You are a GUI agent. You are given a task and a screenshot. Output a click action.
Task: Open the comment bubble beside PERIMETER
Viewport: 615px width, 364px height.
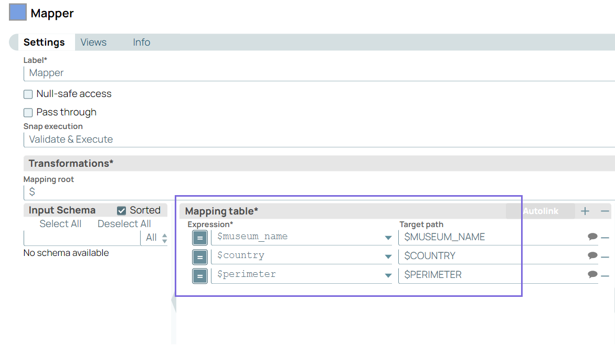[592, 274]
